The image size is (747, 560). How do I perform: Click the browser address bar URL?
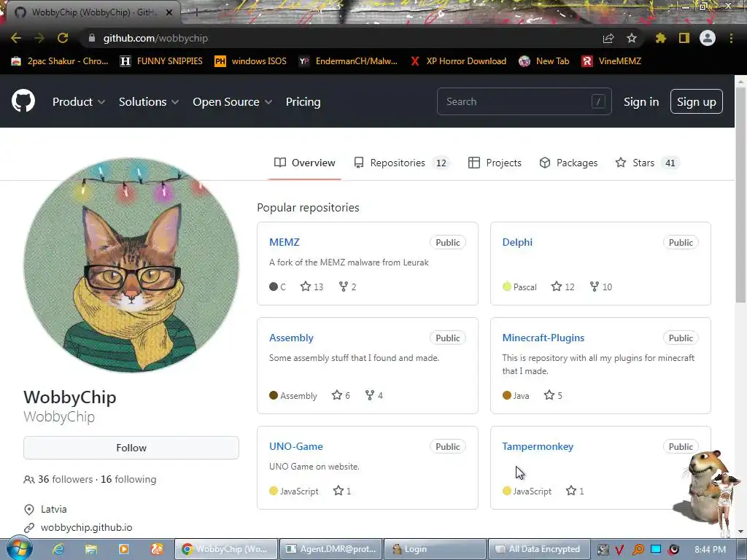(x=155, y=38)
